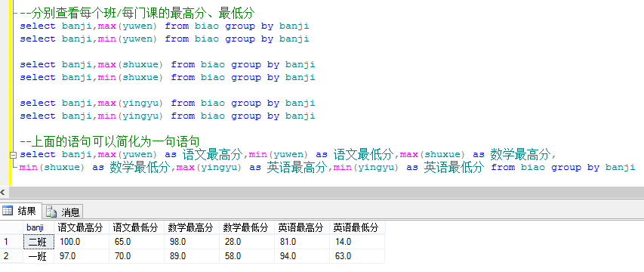Click the 一班 cell

click(x=39, y=256)
